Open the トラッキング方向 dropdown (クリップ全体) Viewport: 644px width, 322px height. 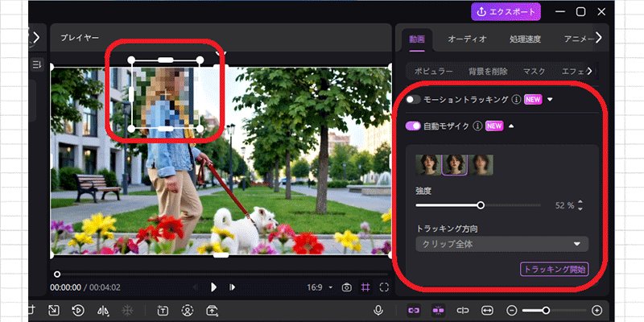pyautogui.click(x=502, y=244)
